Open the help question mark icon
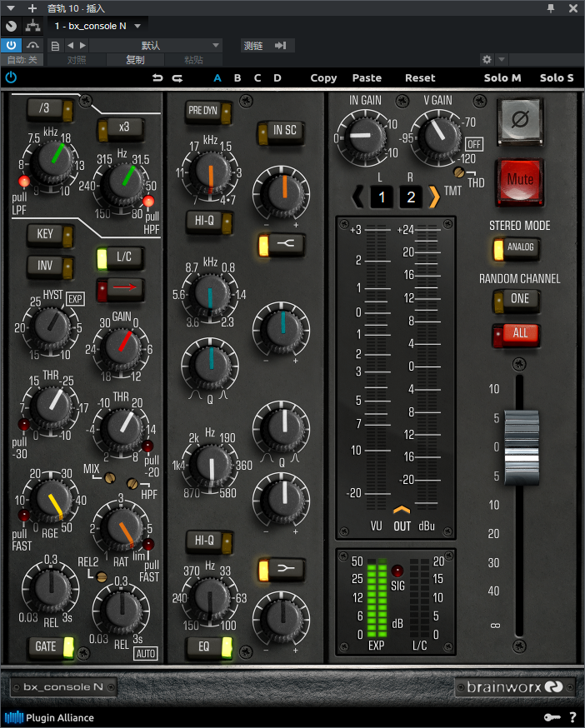The image size is (585, 728). (573, 718)
